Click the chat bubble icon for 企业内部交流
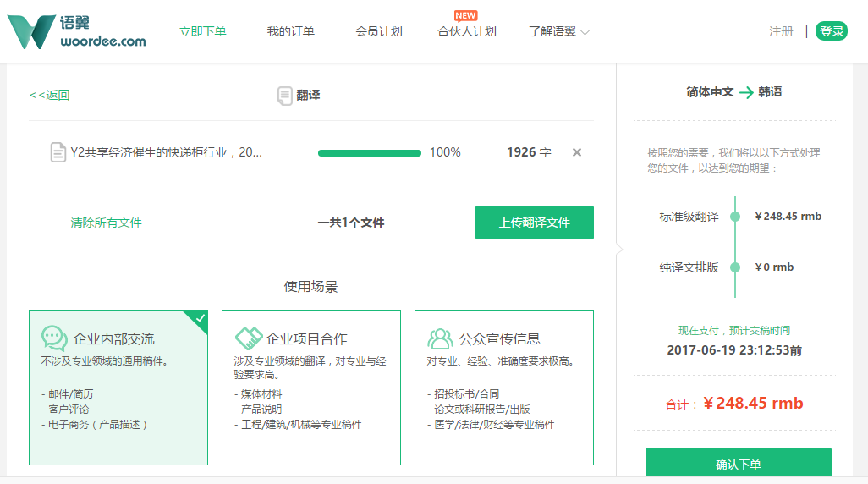This screenshot has height=484, width=868. pos(54,338)
